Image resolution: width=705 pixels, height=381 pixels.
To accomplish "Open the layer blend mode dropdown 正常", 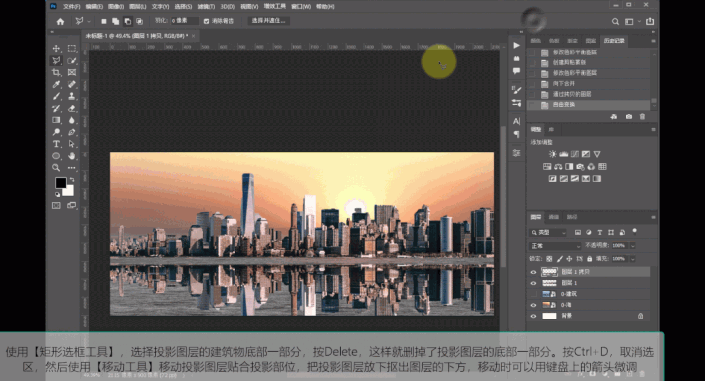I will point(555,246).
